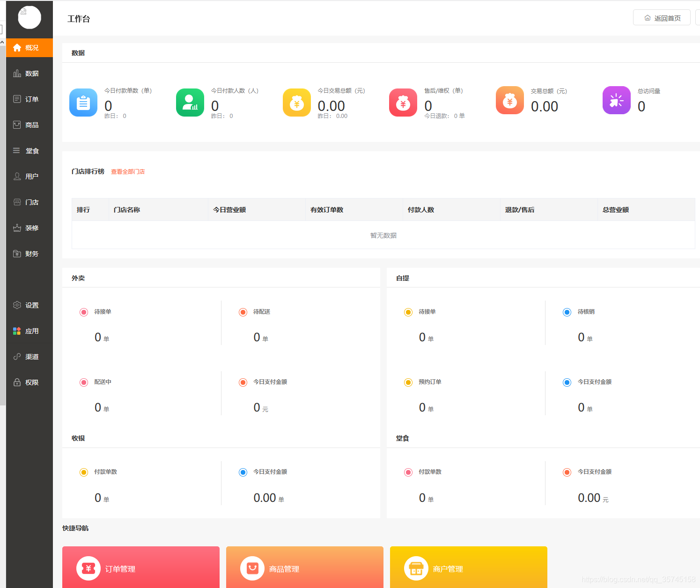
Task: Click the 待配送 label under 外卖
Action: (x=262, y=312)
